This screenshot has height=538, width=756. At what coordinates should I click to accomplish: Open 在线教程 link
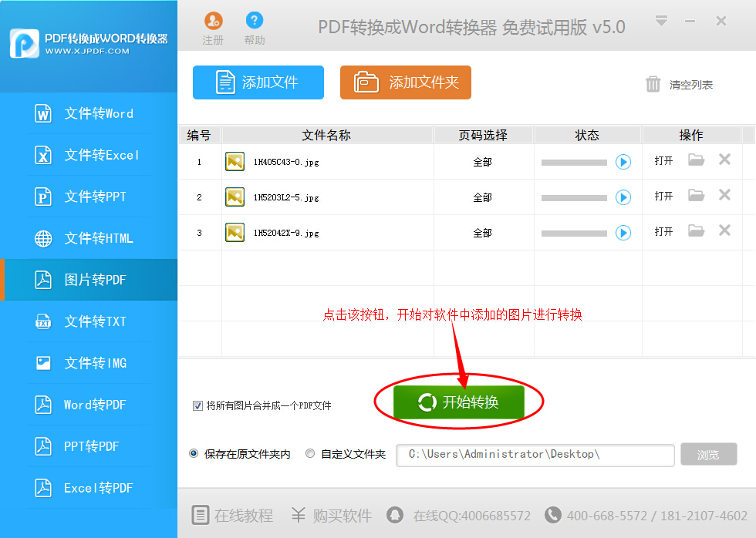click(232, 516)
